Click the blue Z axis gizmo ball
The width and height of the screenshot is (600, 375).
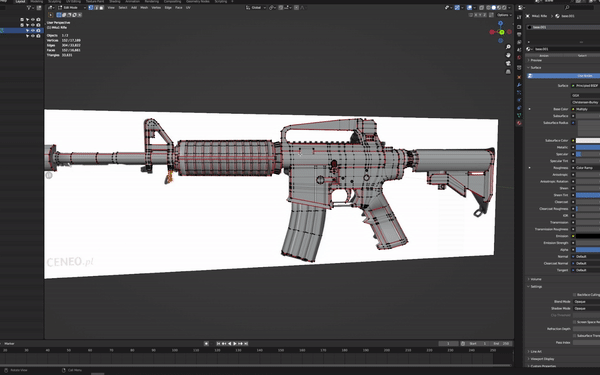[501, 23]
